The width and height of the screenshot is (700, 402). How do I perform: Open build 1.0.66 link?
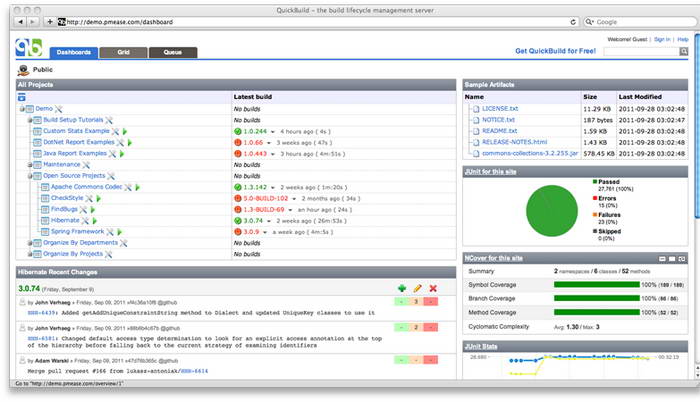pos(253,142)
